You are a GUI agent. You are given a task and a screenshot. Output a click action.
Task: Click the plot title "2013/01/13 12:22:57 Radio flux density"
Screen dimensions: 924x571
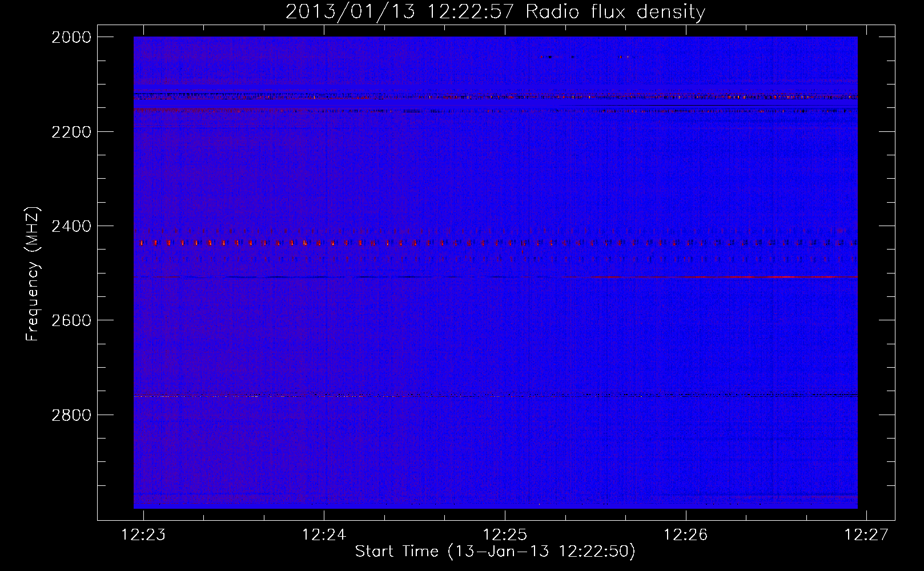[x=495, y=11]
